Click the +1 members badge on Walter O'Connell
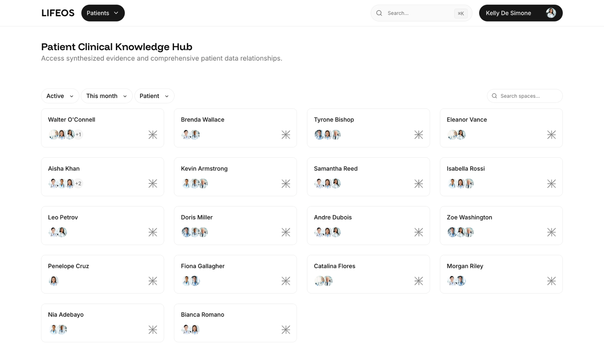 [x=78, y=134]
